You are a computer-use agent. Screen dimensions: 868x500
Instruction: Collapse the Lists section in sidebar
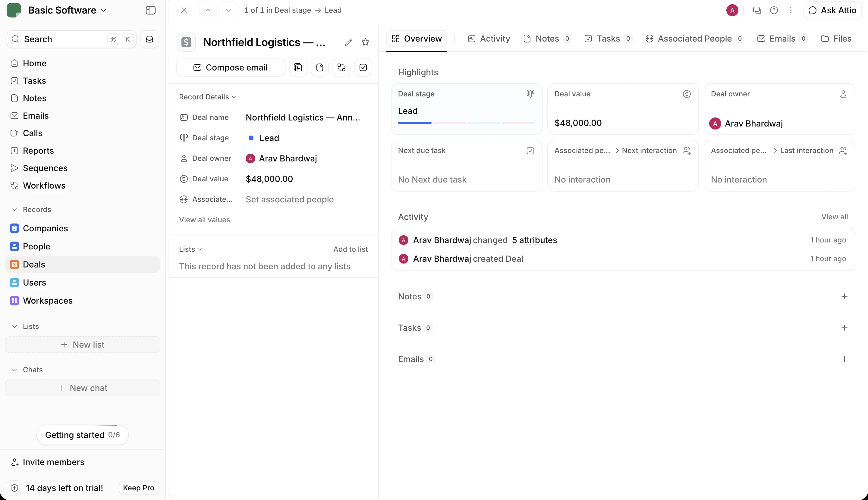(x=25, y=326)
